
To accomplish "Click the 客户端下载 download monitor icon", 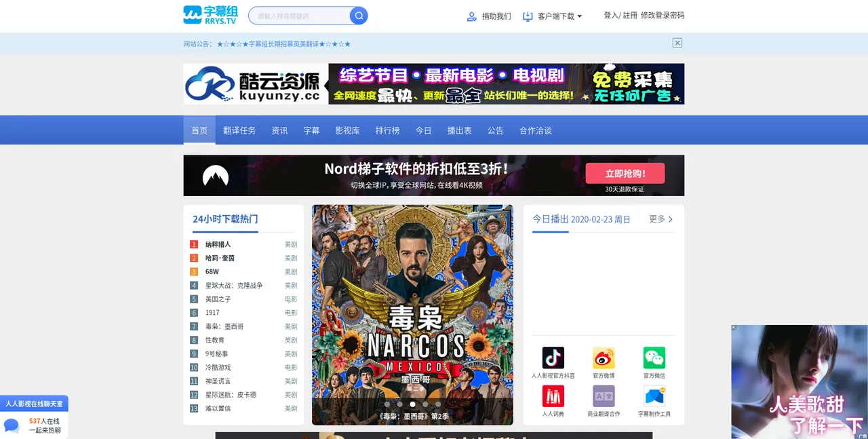I will point(528,16).
